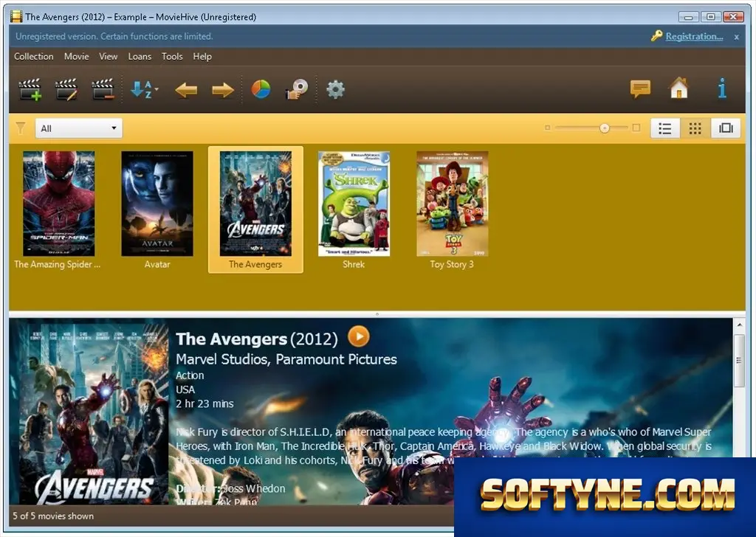Click the thumbnail size slider handle

pos(604,128)
